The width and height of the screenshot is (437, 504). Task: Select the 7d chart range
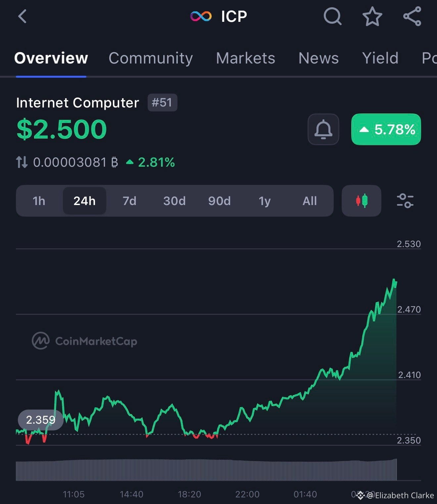coord(129,201)
